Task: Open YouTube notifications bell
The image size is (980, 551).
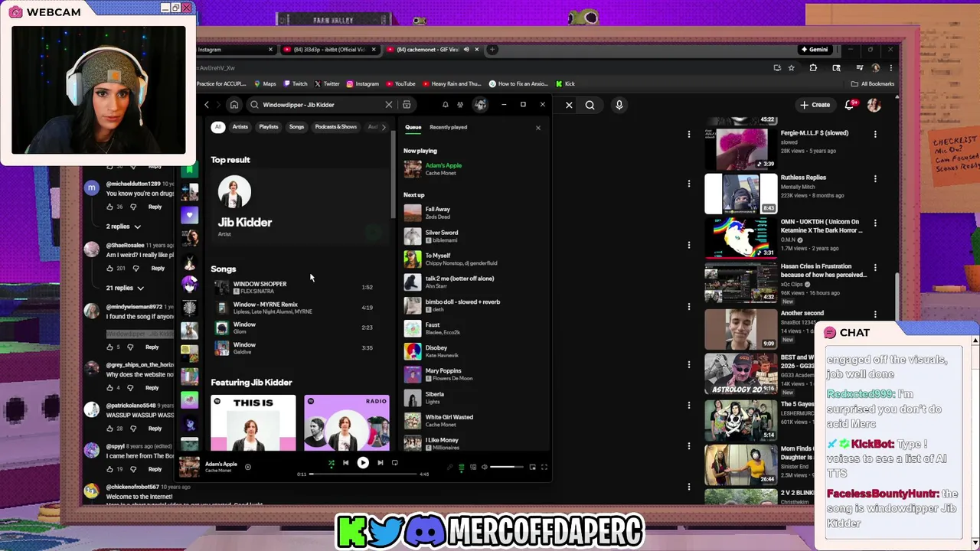Action: point(849,105)
